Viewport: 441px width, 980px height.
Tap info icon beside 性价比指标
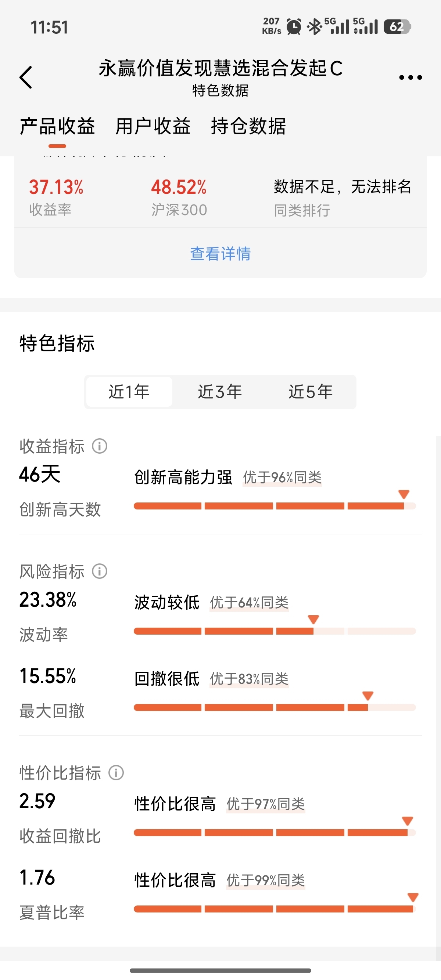[x=116, y=773]
